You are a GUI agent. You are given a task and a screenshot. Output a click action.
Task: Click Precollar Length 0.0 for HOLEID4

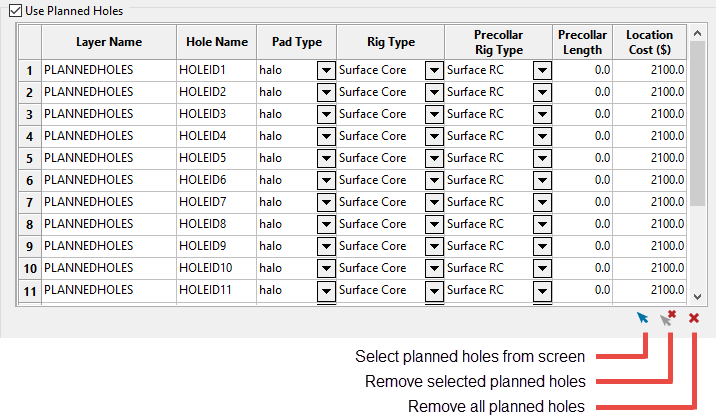(582, 136)
